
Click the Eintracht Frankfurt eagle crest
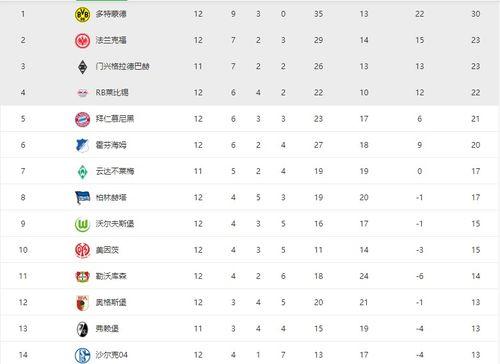click(x=82, y=41)
